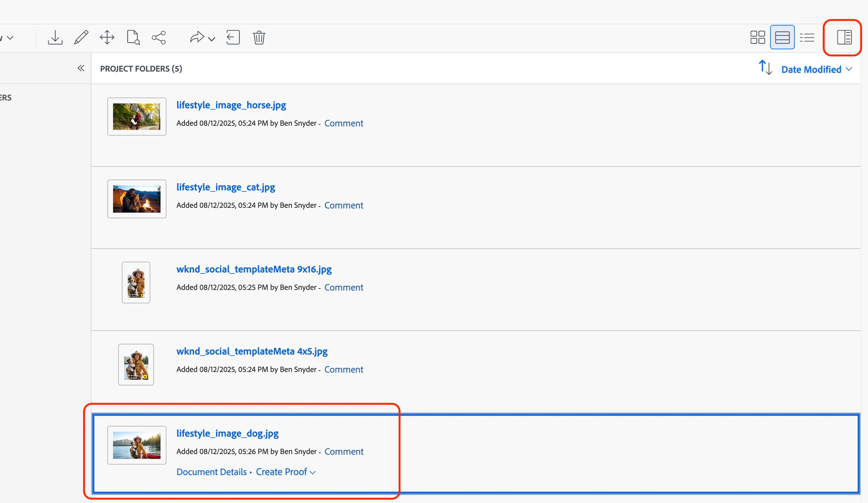Switch to compact list view
Screen dimensions: 868x503
click(807, 37)
